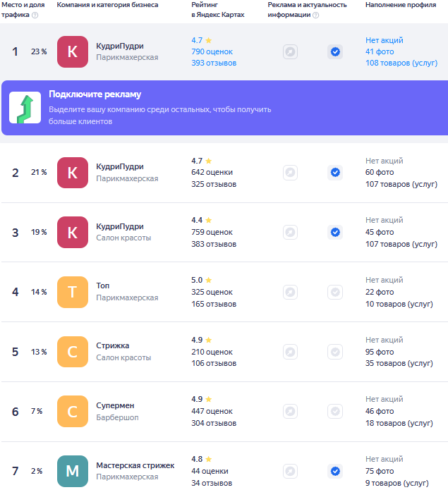Click help icon beside "Реклама и актуальность информации"

pos(315,15)
